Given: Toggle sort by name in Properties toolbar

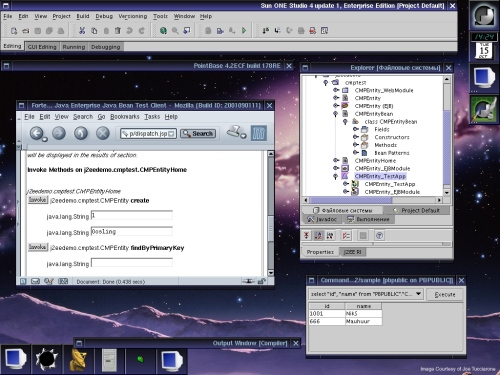Looking at the screenshot, I should (x=318, y=236).
